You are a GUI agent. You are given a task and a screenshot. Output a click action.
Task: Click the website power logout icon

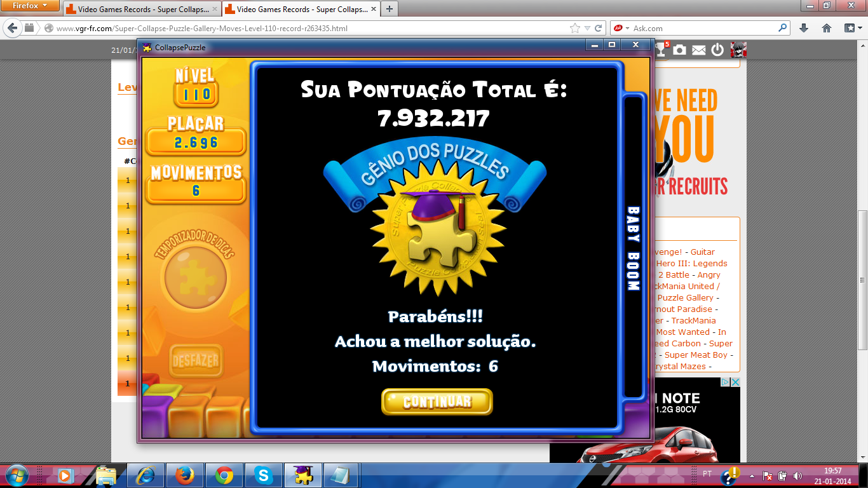point(717,50)
